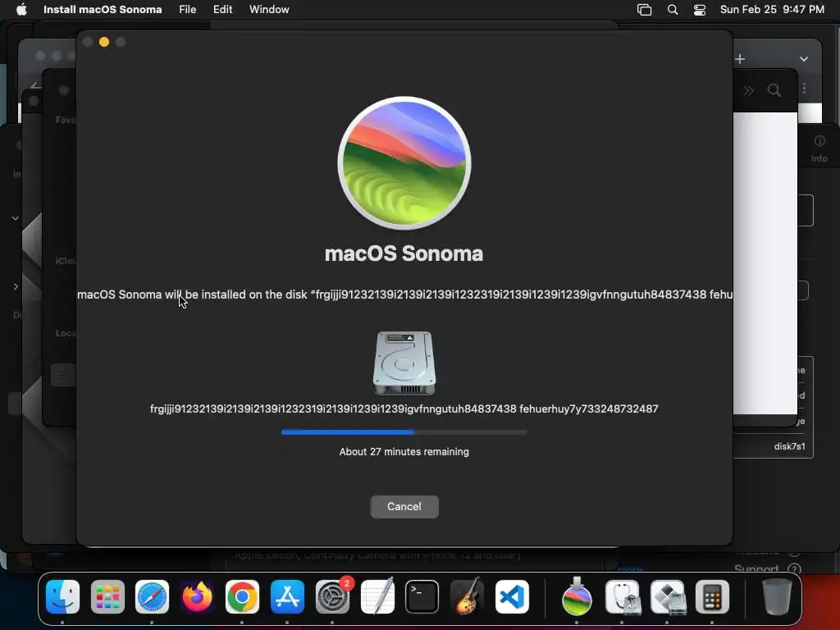Launch Safari from the Dock
The image size is (840, 630).
point(152,597)
